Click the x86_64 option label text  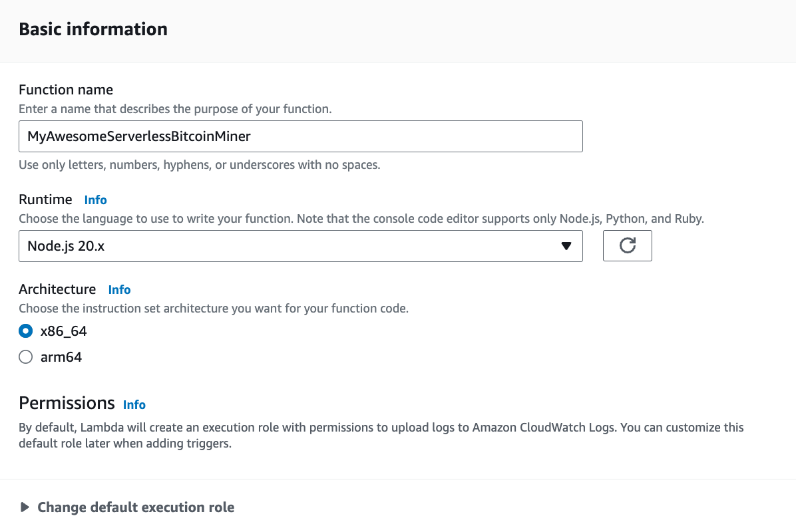[64, 331]
